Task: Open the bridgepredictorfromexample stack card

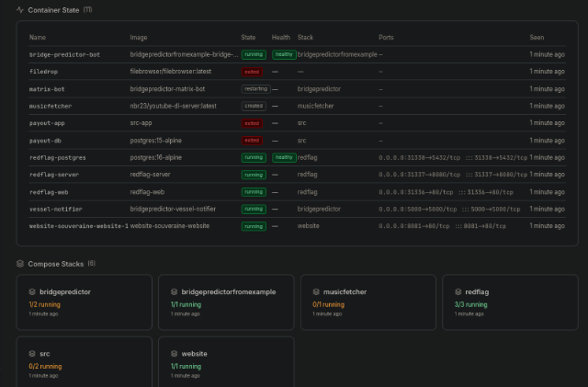Action: (x=226, y=302)
